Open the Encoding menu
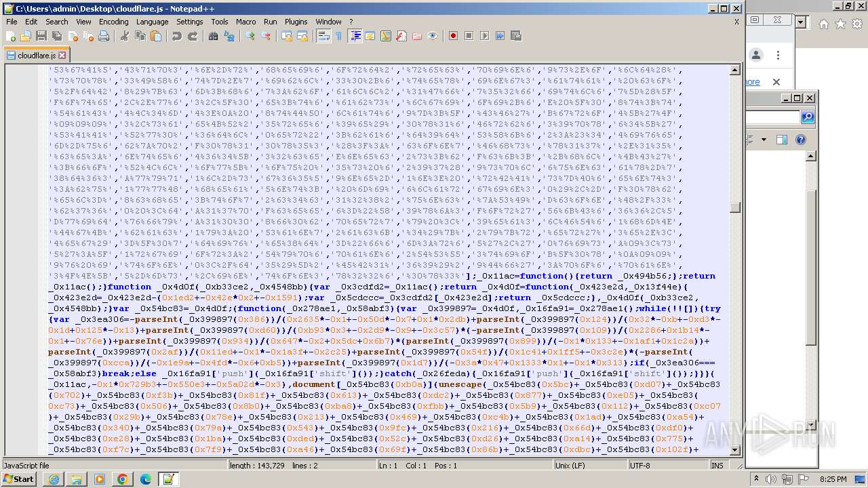This screenshot has width=868, height=488. [113, 22]
